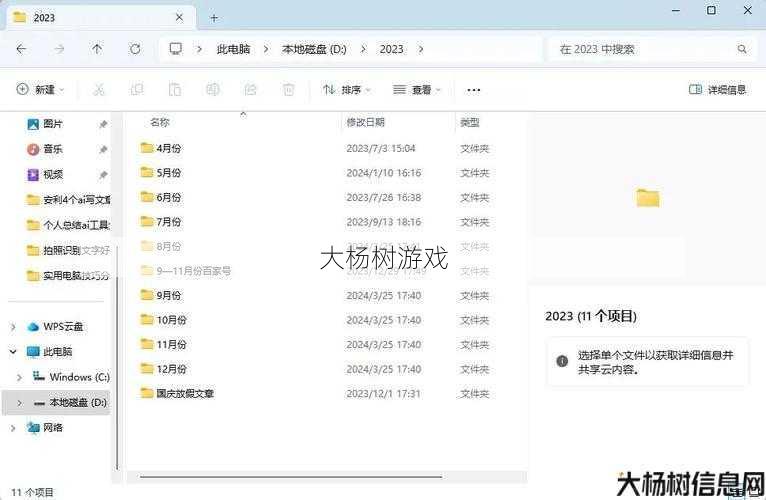Open the 拍照识别文字 sidebar folder
766x500 pixels.
(x=68, y=250)
